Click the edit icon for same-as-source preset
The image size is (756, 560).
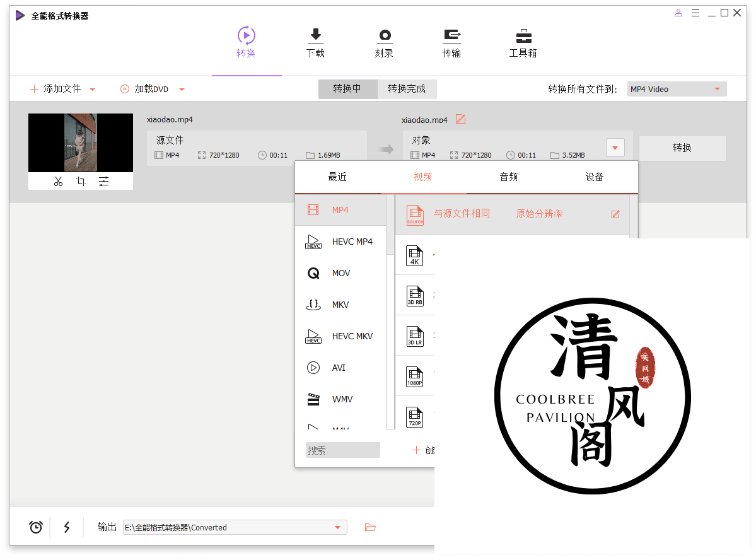[615, 214]
